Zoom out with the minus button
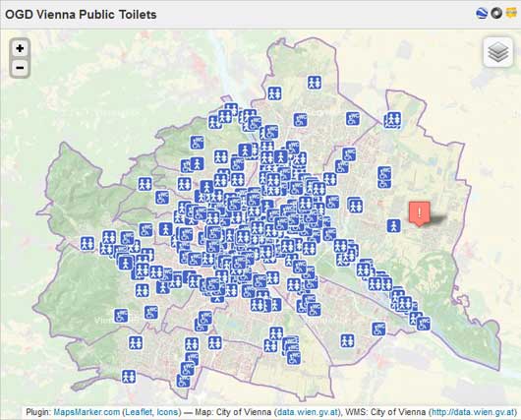Image resolution: width=521 pixels, height=420 pixels. pyautogui.click(x=20, y=68)
